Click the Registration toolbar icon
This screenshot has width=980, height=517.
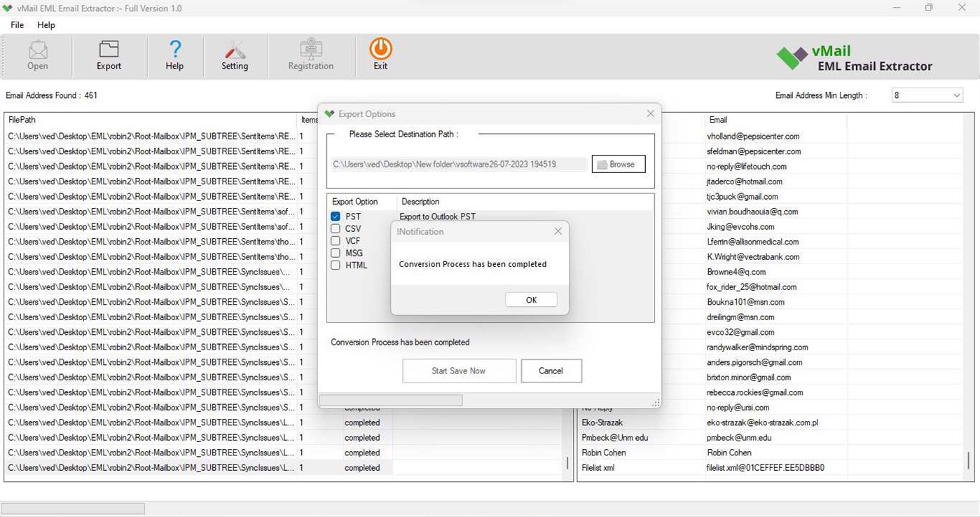tap(310, 54)
